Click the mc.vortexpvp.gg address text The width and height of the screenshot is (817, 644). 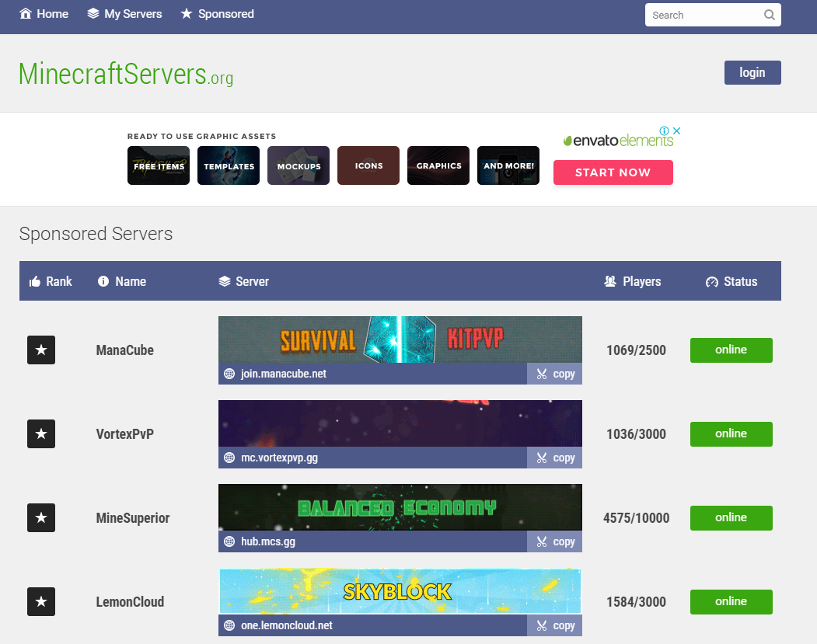pyautogui.click(x=279, y=458)
